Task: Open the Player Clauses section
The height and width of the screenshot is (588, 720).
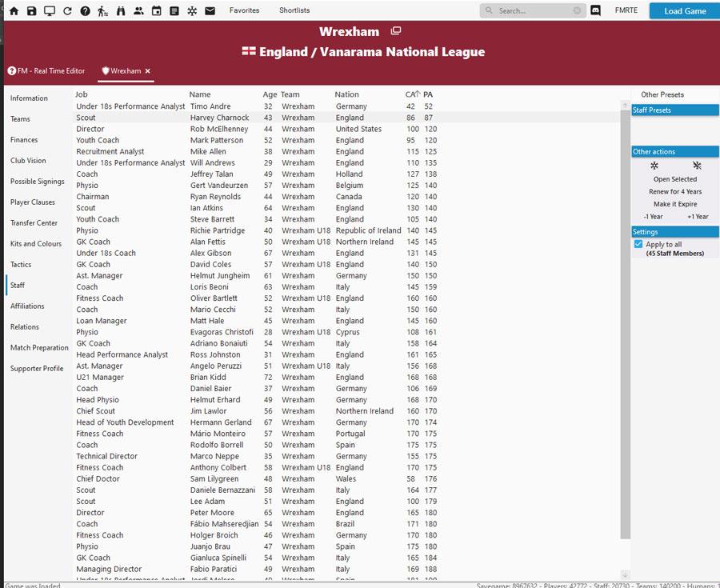Action: point(33,202)
